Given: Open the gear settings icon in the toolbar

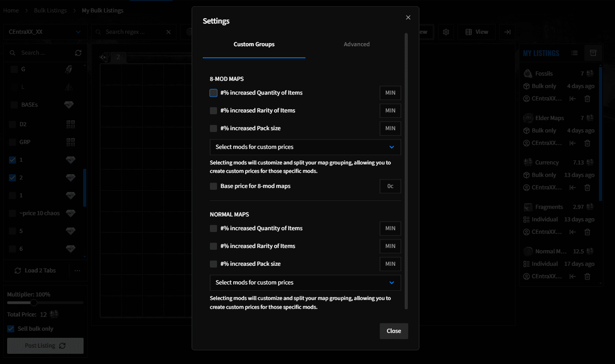Looking at the screenshot, I should (x=446, y=32).
